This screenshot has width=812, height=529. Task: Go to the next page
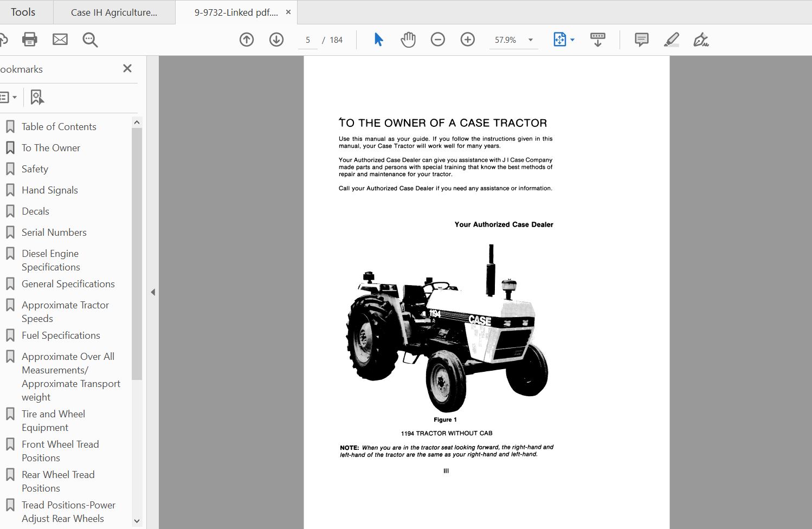pyautogui.click(x=276, y=39)
